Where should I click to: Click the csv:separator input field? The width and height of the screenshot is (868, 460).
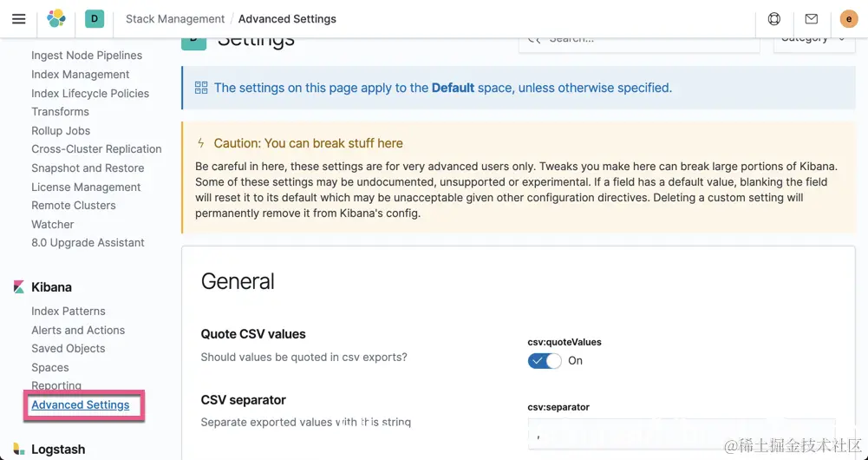coord(682,435)
